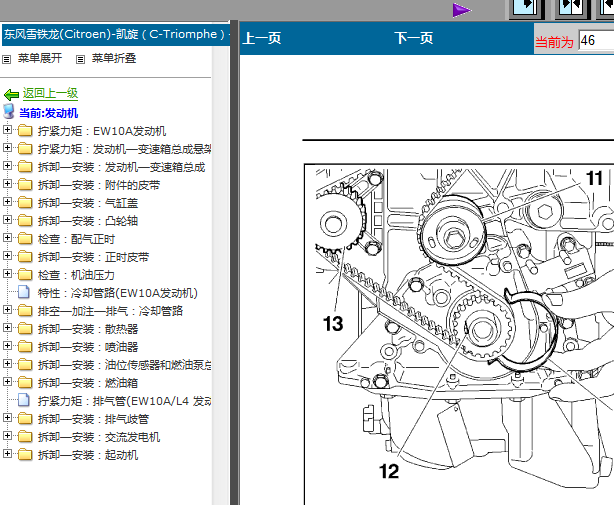Open 拆卸—安装：喷油器 item

pos(88,347)
